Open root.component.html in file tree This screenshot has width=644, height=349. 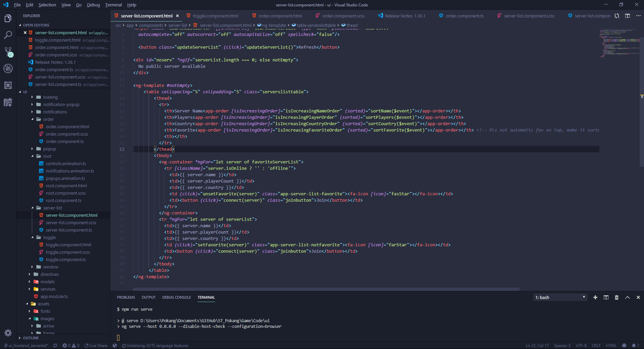coord(66,186)
